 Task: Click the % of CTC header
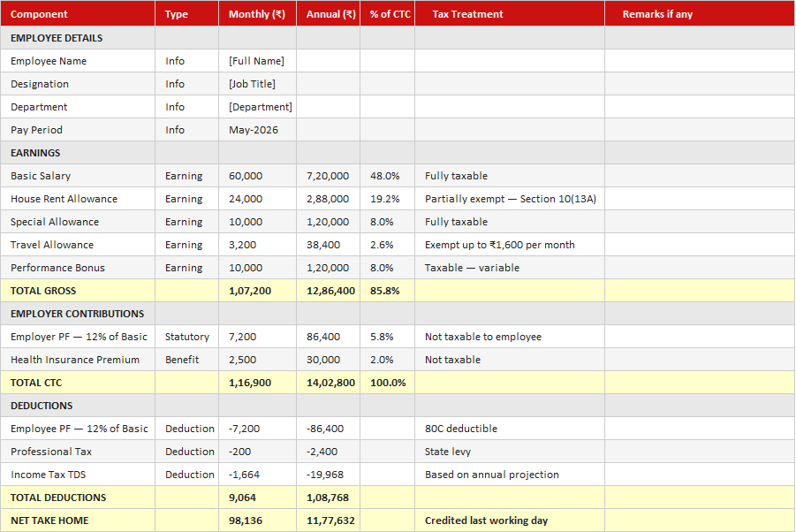(387, 14)
